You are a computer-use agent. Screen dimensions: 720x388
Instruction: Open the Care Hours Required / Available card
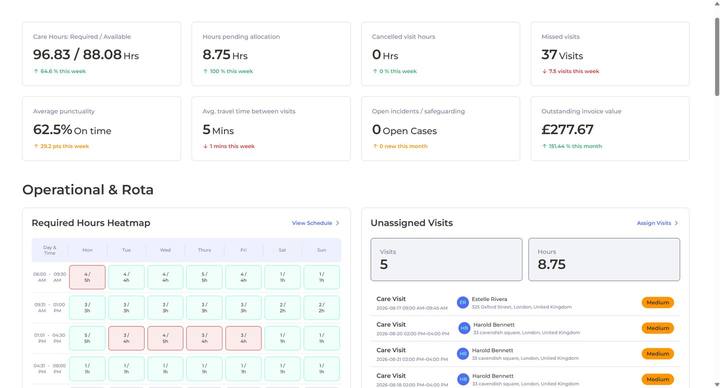pos(101,54)
